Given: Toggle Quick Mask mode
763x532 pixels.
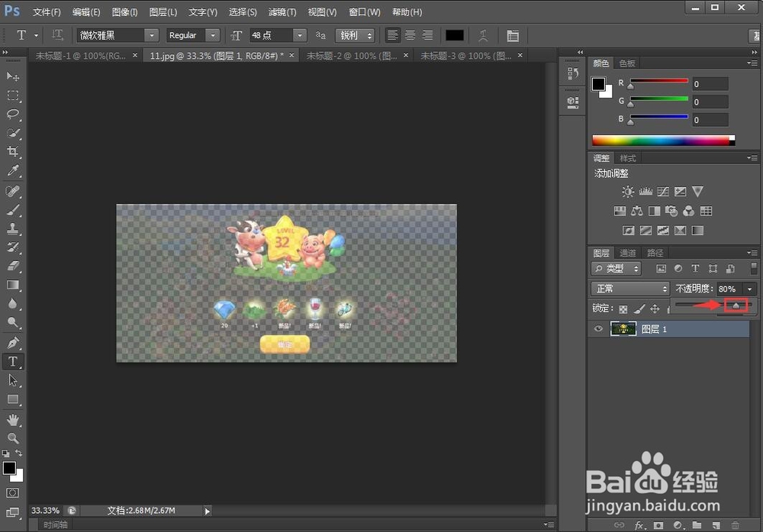Looking at the screenshot, I should pos(13,492).
